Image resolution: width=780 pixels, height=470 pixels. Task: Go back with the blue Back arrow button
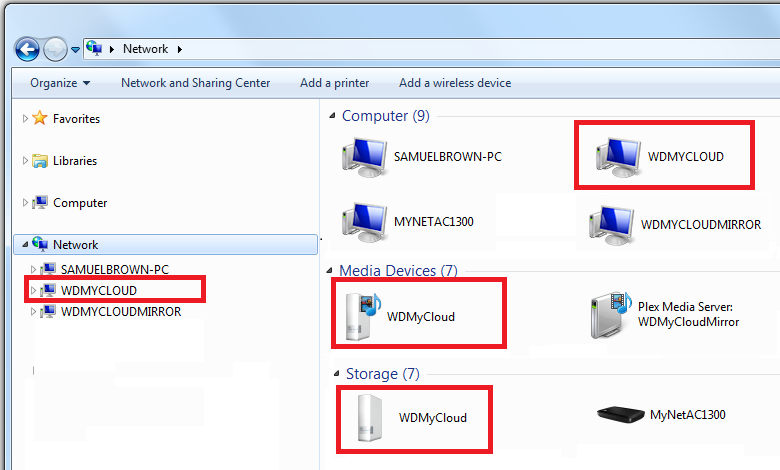[x=27, y=49]
